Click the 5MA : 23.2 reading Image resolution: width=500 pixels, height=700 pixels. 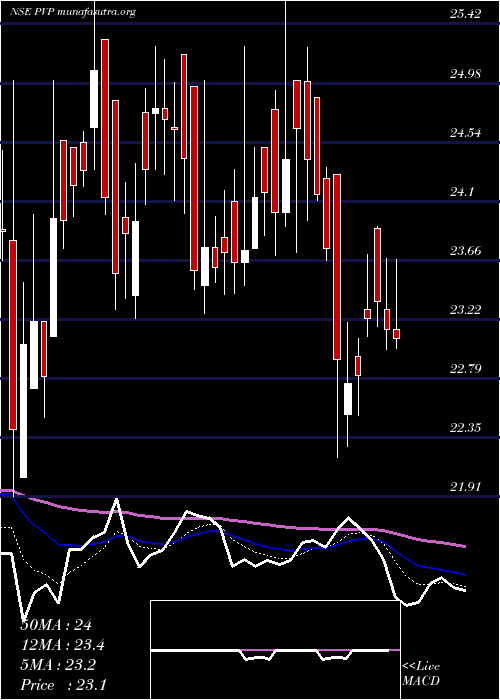coord(58,664)
